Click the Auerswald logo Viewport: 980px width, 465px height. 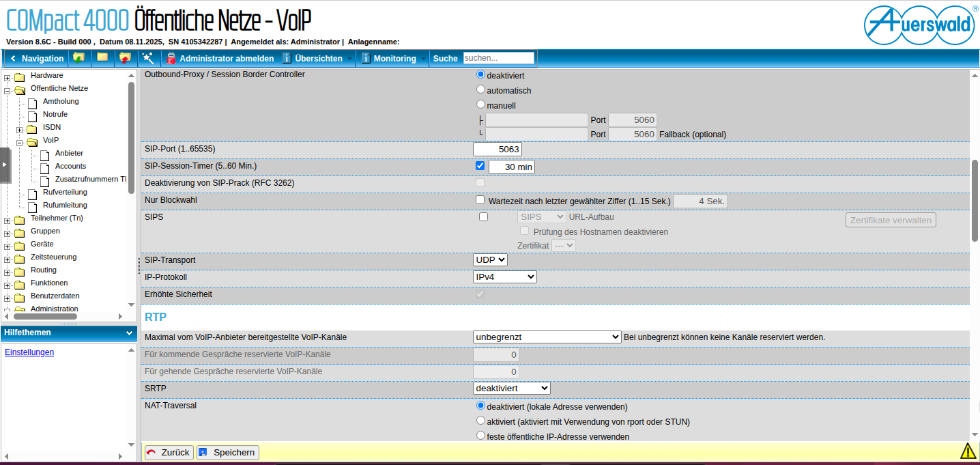[x=919, y=26]
